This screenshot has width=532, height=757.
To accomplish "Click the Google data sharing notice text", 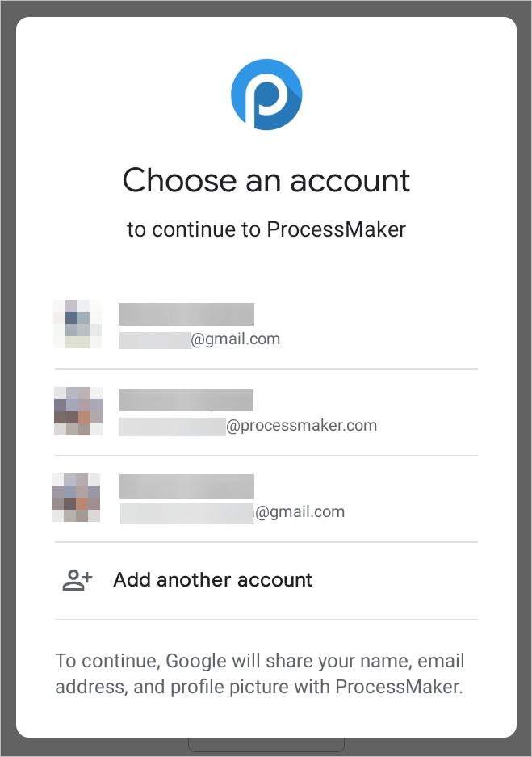I will click(x=260, y=675).
